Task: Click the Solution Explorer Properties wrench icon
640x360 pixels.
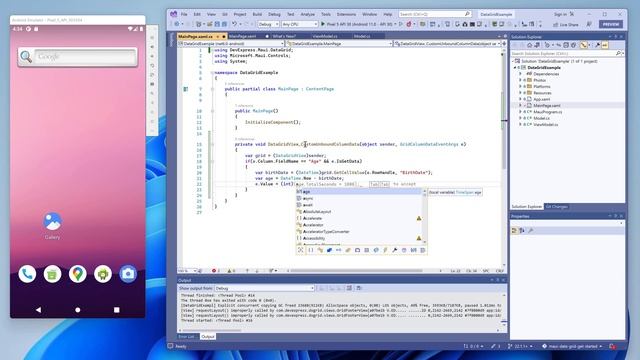Action: [x=597, y=45]
